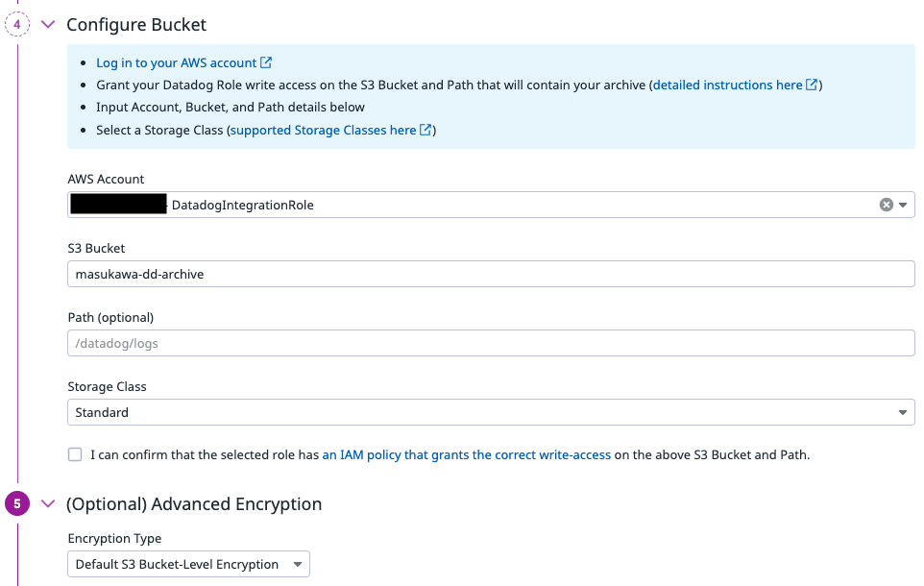Click external link icon after detailed instructions here
The width and height of the screenshot is (924, 586).
(812, 85)
